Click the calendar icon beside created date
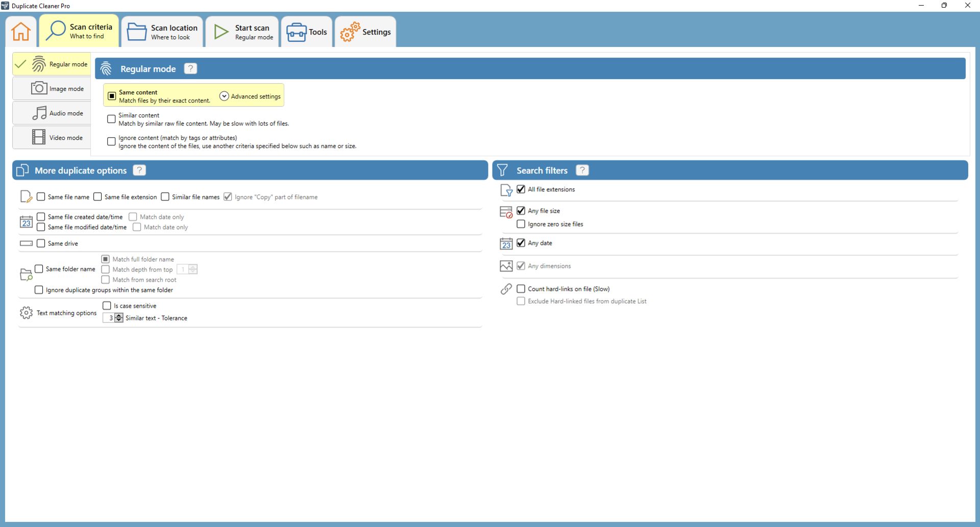 click(26, 222)
